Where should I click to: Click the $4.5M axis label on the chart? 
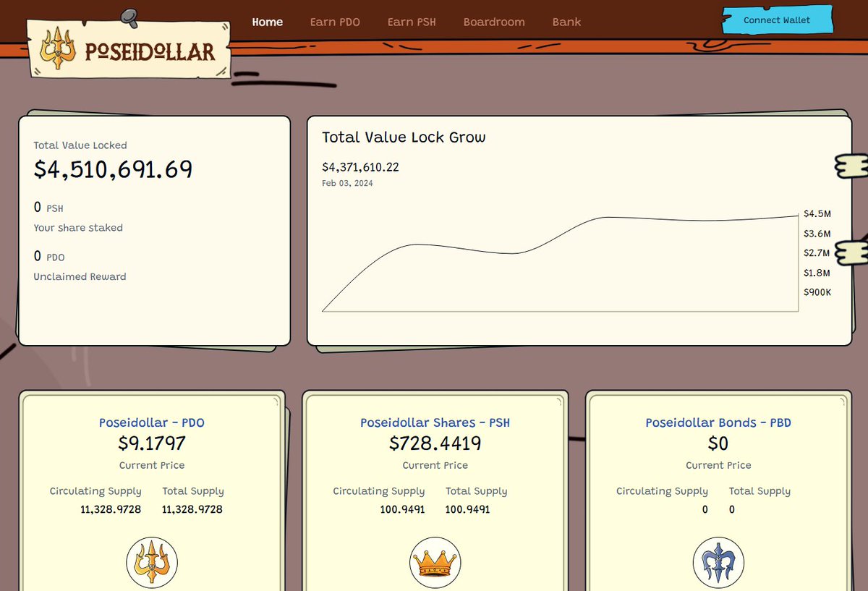click(816, 213)
